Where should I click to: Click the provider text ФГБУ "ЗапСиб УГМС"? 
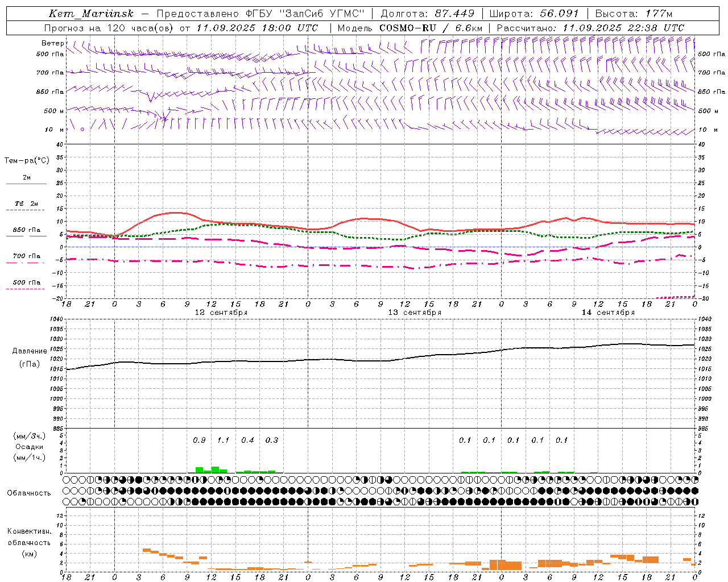point(305,14)
